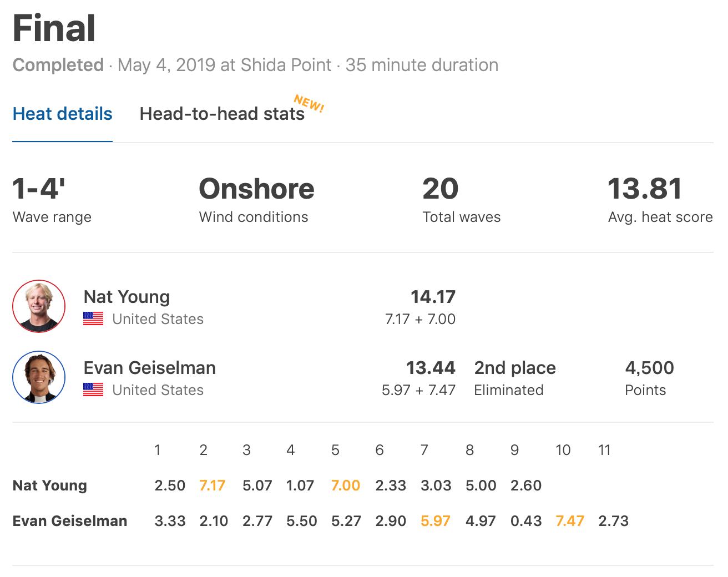Viewport: 728px width, 577px height.
Task: Select Evan Geiselman's highlighted 7.47 wave score
Action: click(570, 521)
